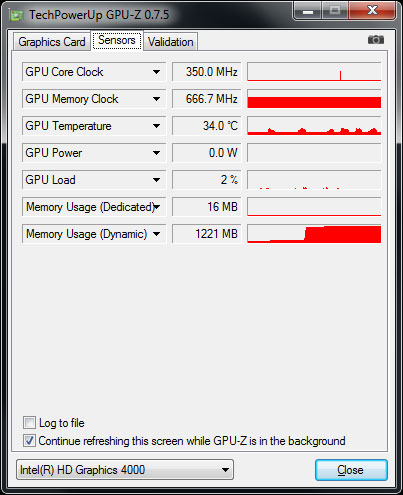Select the Sensors tab
Screen dimensions: 403x495
117,40
